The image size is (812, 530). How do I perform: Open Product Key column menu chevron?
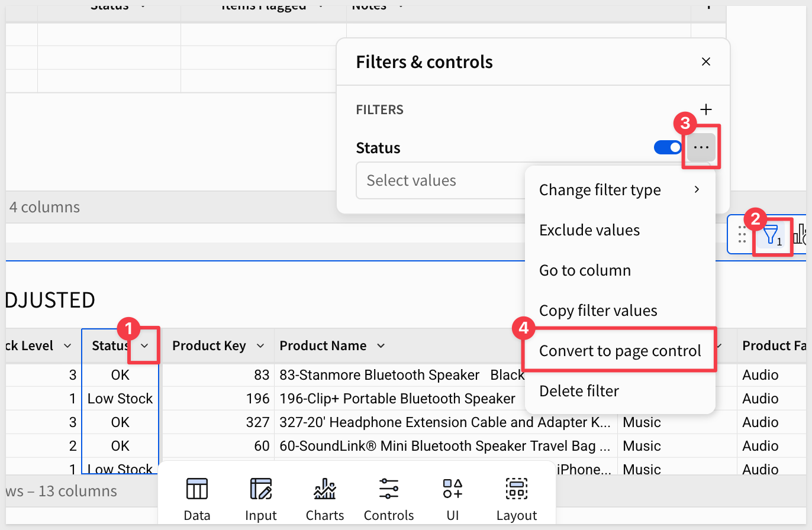(x=260, y=346)
